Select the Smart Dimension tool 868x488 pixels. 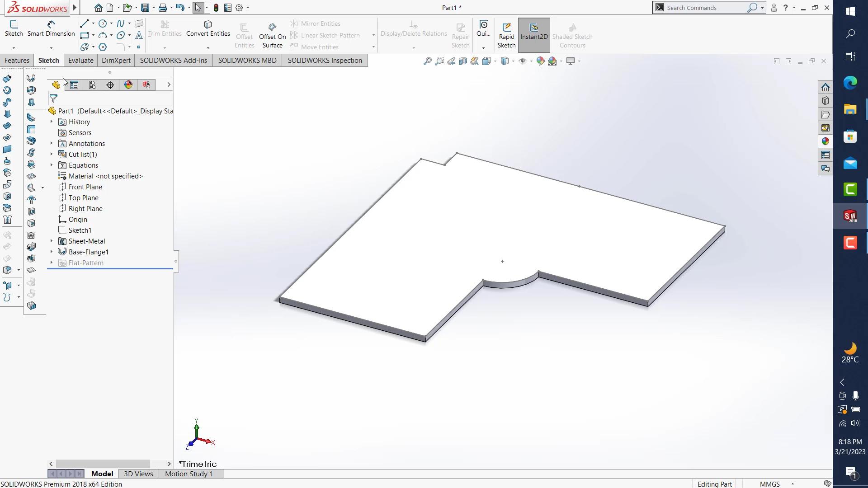click(51, 28)
